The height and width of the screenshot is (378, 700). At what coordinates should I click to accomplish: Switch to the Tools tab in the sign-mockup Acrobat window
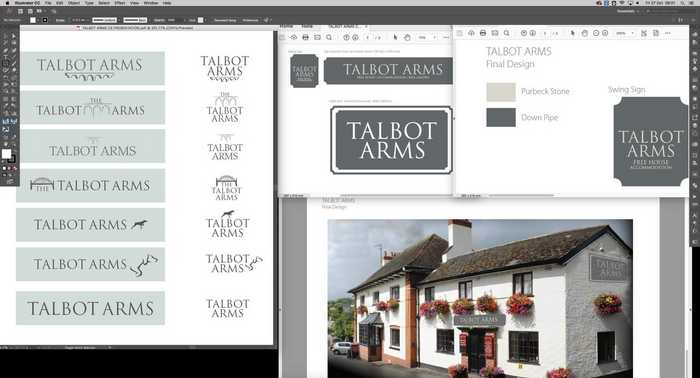[307, 26]
